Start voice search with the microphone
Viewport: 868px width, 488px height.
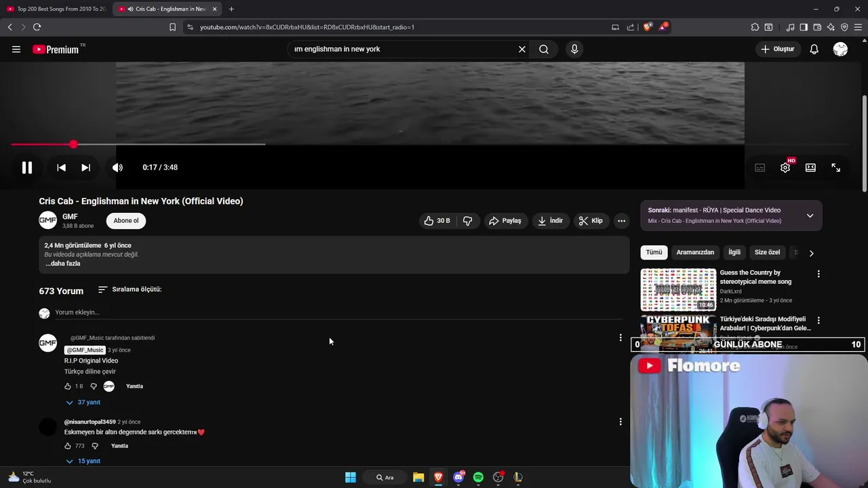tap(574, 49)
